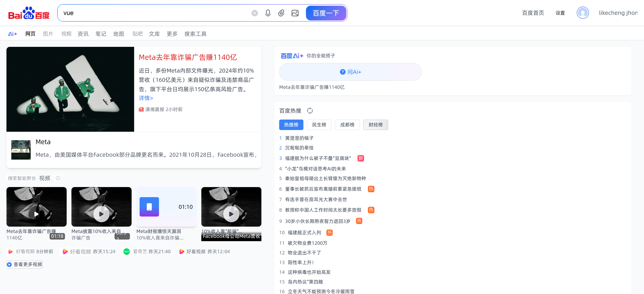Select the 热搜榜 hot list tab
This screenshot has height=294, width=644.
[x=291, y=125]
